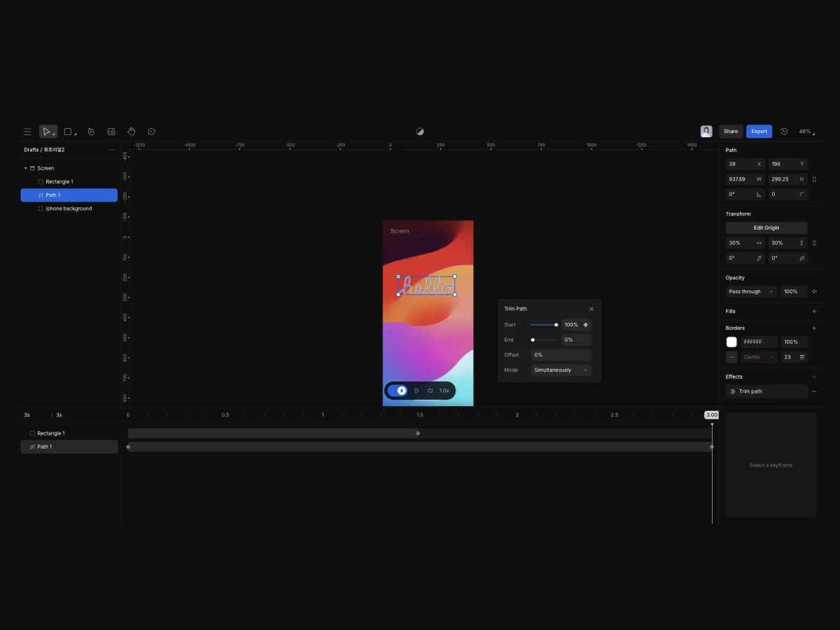840x630 pixels.
Task: Click the border width field showing 23
Action: tap(788, 357)
